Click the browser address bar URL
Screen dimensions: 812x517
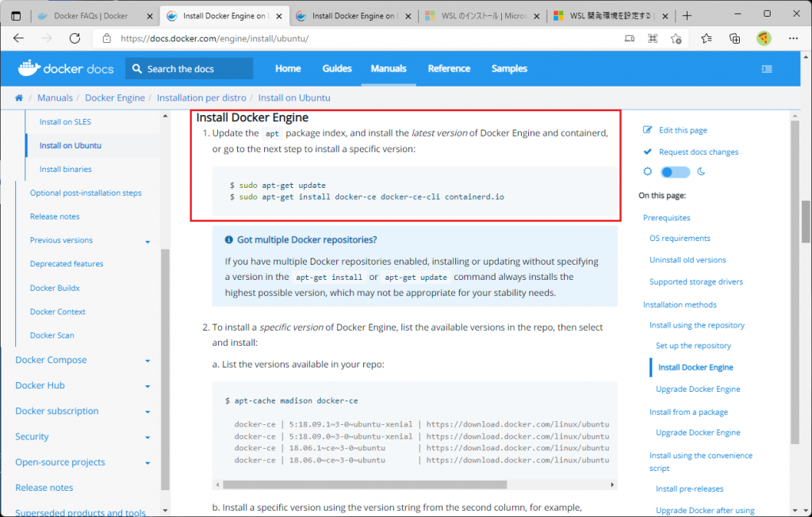214,38
